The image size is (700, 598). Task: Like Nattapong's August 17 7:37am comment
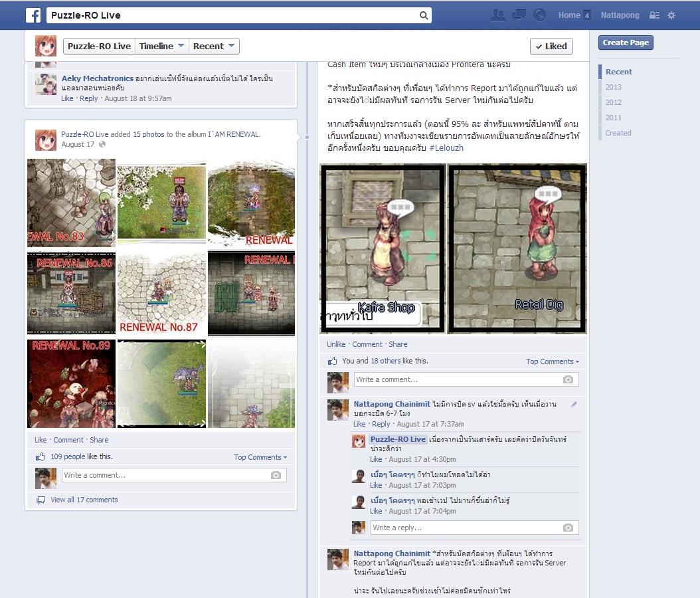click(359, 424)
